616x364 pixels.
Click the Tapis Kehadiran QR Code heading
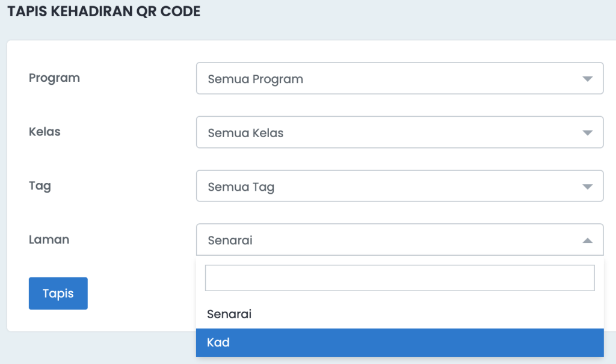point(103,11)
